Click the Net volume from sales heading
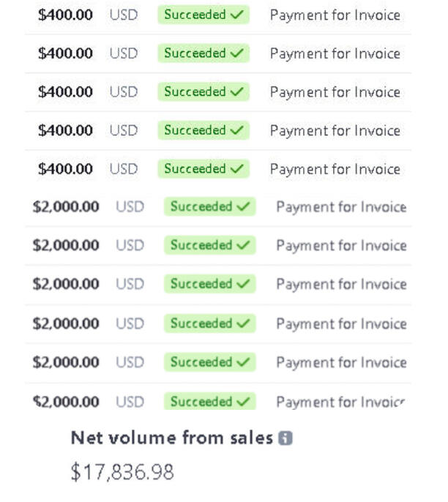 pyautogui.click(x=171, y=438)
